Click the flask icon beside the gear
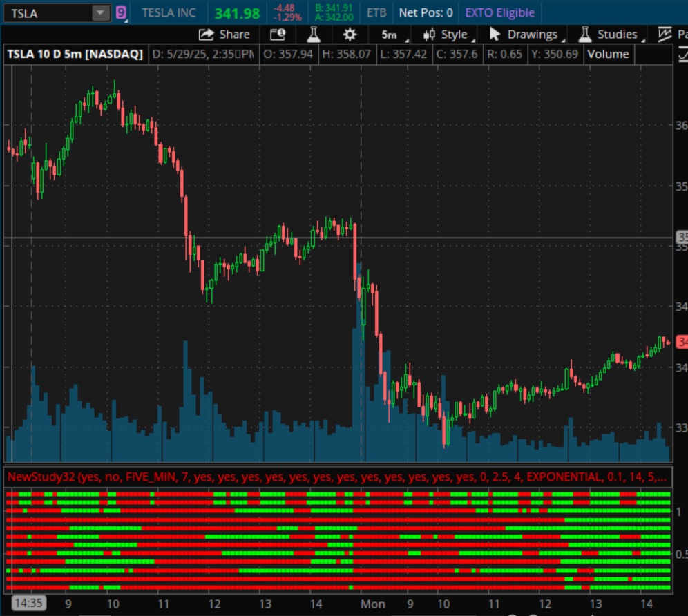This screenshot has height=616, width=688. click(x=314, y=35)
